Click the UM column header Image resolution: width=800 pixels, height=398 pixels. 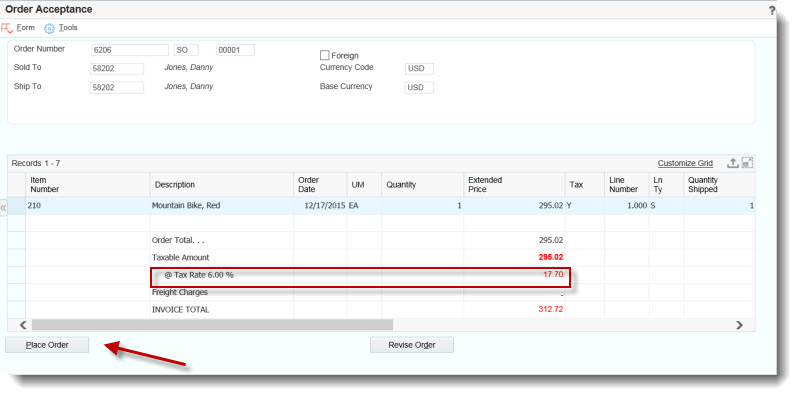[x=364, y=185]
